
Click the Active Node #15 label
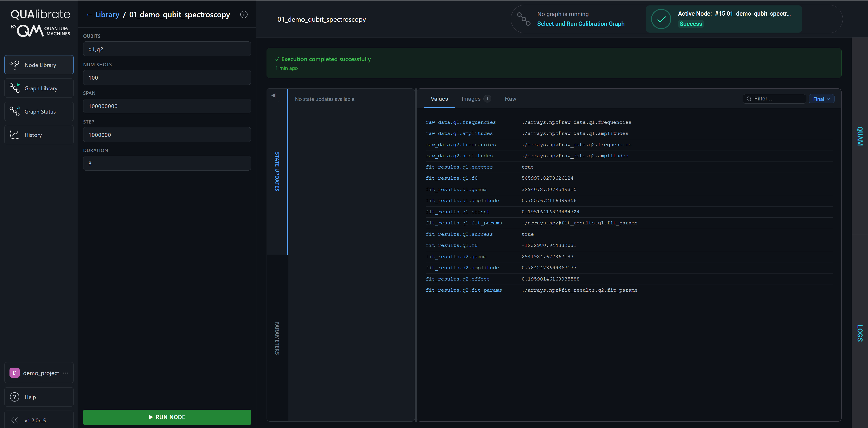click(x=734, y=14)
